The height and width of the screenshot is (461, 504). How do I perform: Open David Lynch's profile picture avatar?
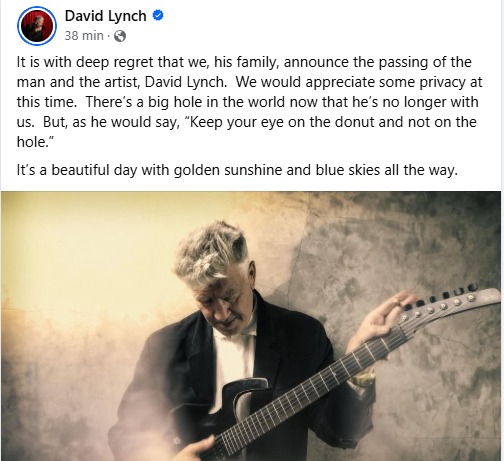click(37, 26)
